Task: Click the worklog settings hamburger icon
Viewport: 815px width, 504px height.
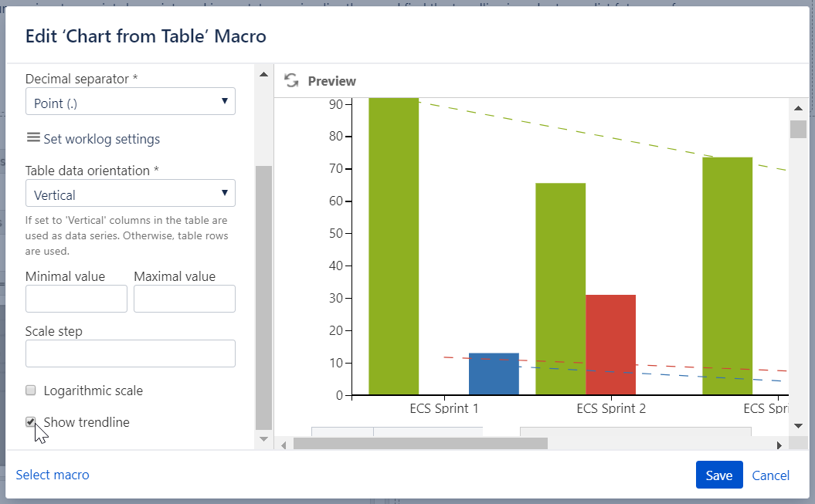Action: coord(33,138)
